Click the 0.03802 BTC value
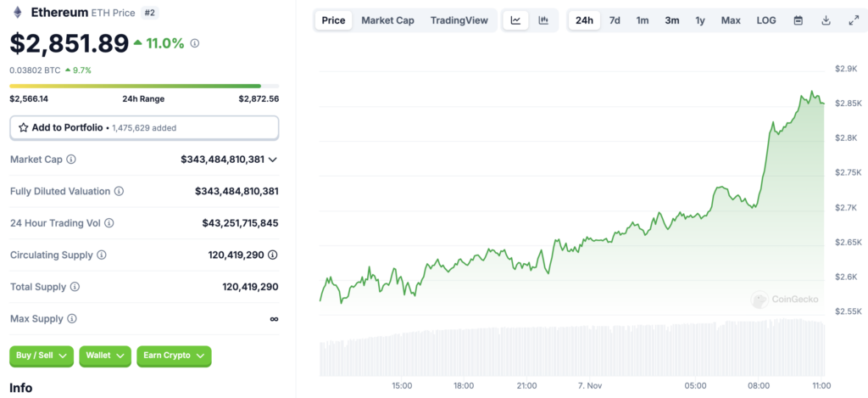The height and width of the screenshot is (398, 868). point(35,70)
